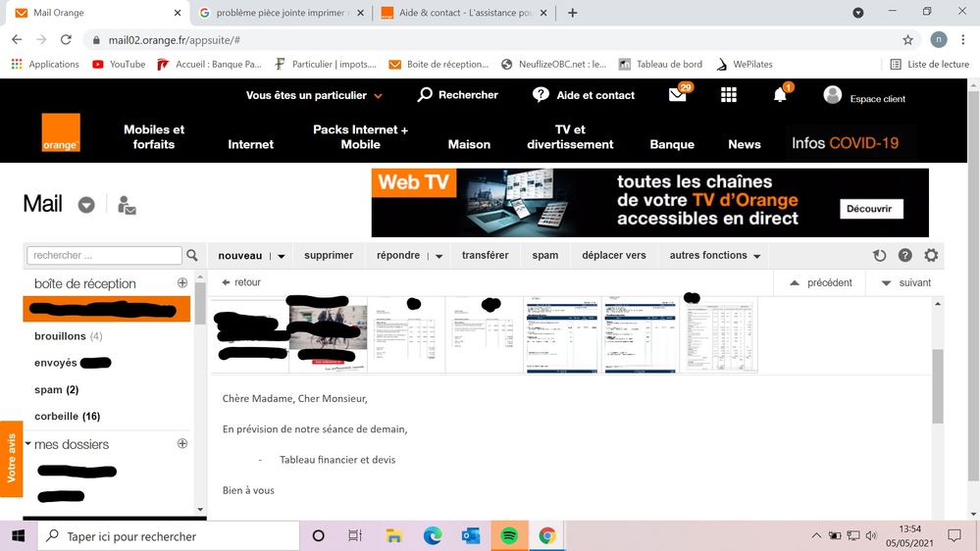Collapse the mes dossiers section
This screenshot has width=980, height=551.
(x=28, y=444)
